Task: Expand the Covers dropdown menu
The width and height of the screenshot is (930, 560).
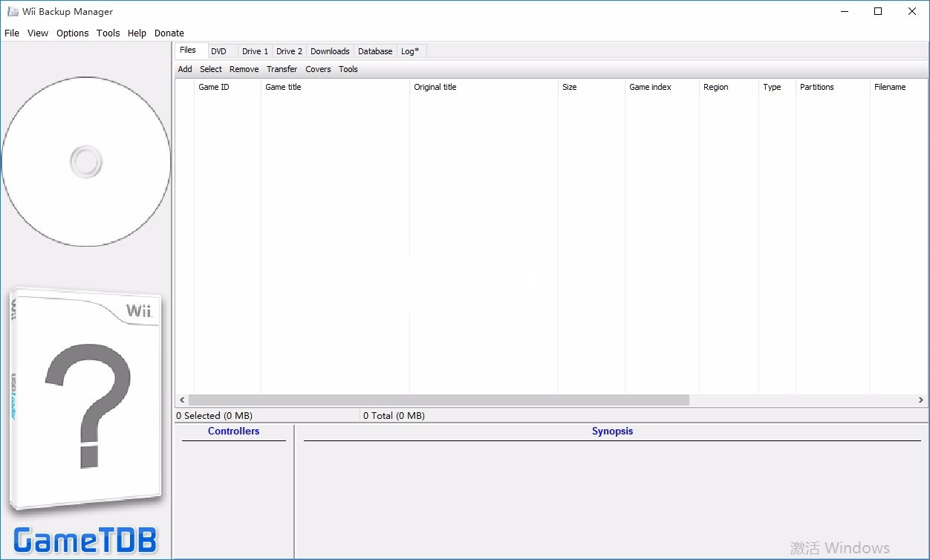Action: point(318,69)
